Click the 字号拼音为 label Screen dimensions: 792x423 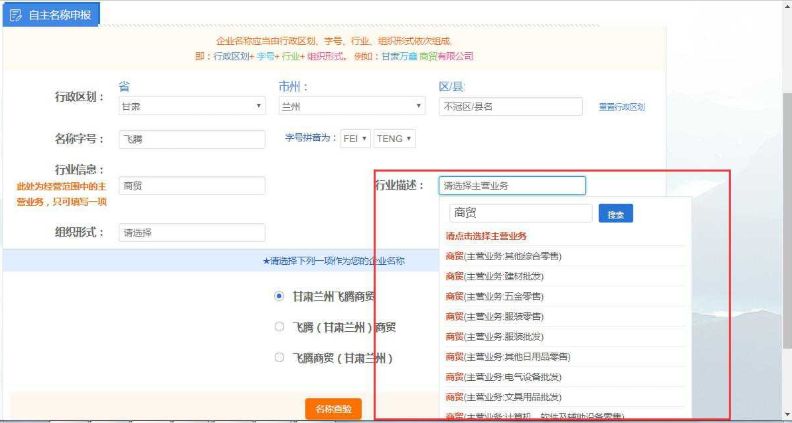click(x=311, y=138)
